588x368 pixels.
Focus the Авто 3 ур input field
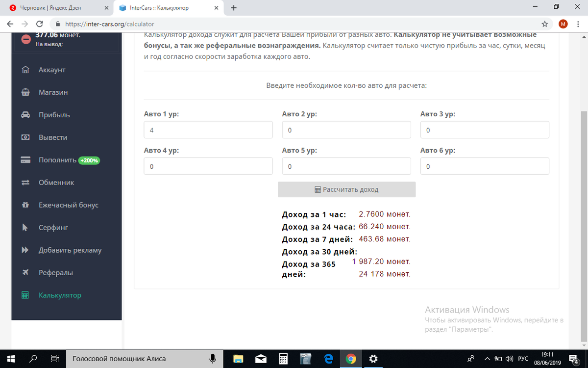coord(485,130)
